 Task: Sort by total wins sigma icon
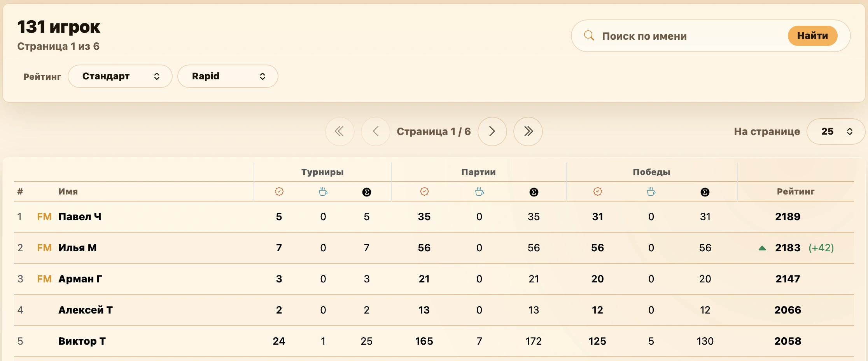(x=705, y=192)
